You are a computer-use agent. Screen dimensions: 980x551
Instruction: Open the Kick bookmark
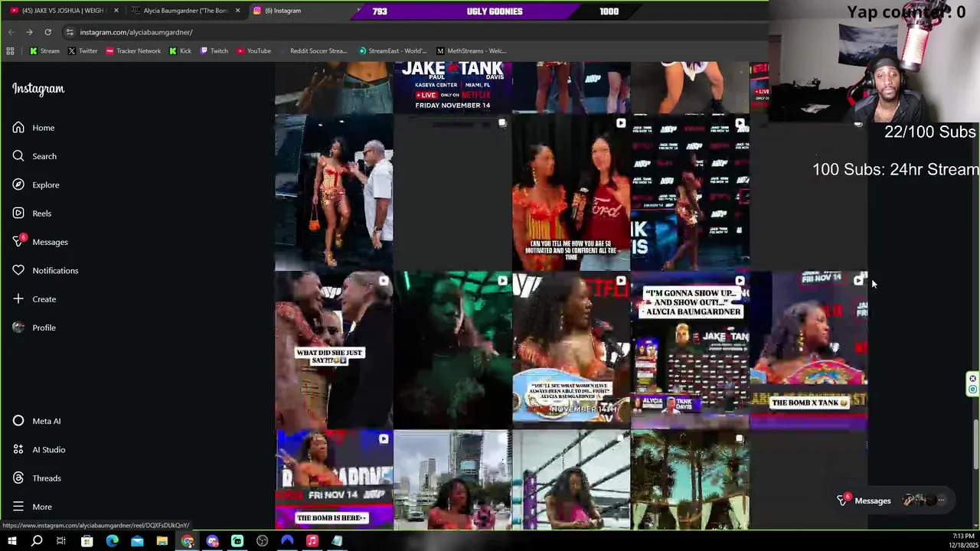click(181, 51)
